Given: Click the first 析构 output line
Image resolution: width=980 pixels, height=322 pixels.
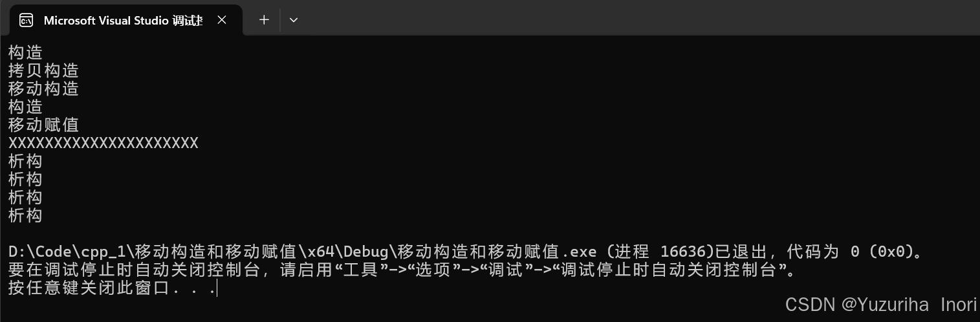Looking at the screenshot, I should pos(25,161).
